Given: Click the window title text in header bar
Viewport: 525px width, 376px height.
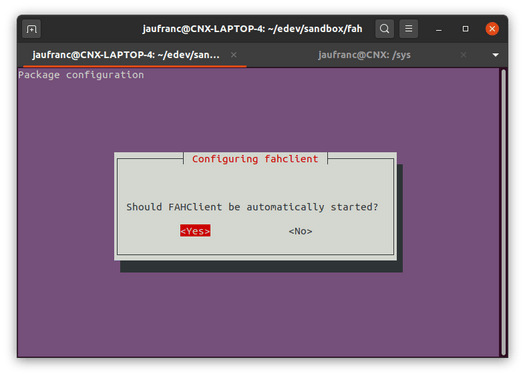Looking at the screenshot, I should [x=252, y=29].
